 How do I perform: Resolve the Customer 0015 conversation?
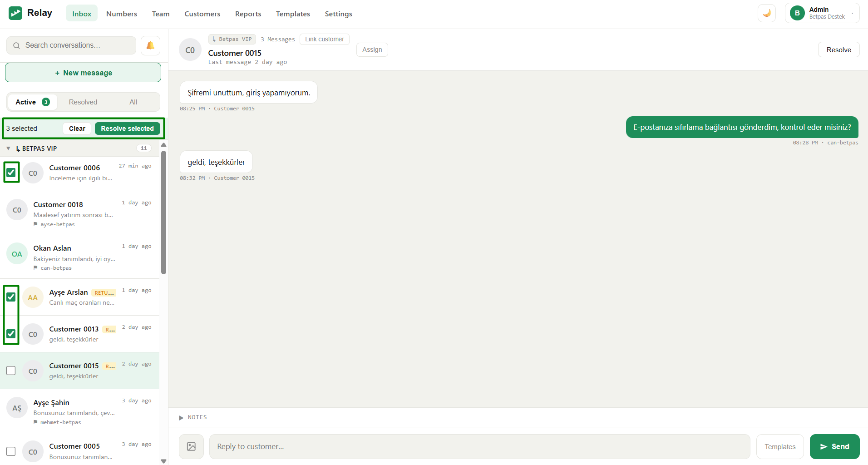(x=838, y=49)
